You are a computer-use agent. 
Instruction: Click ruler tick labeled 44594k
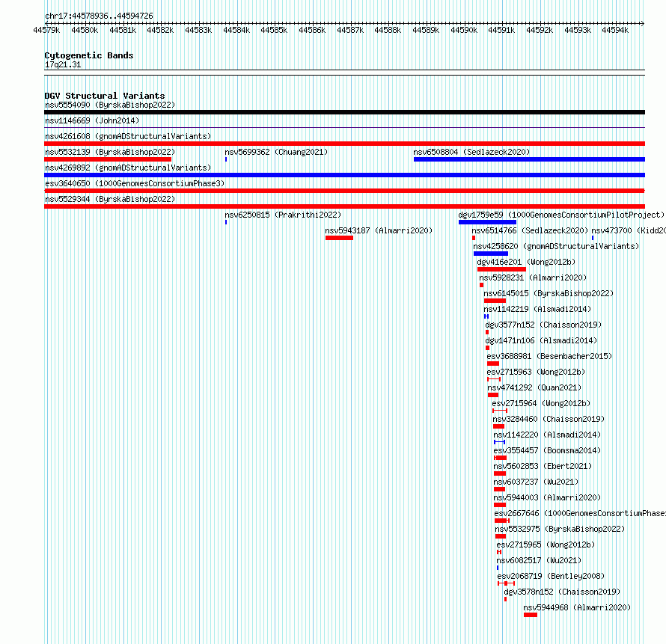click(x=615, y=30)
